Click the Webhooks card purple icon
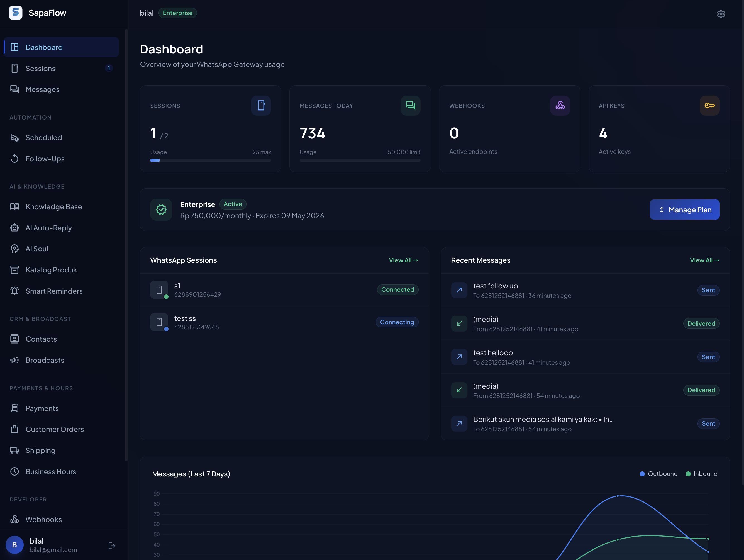The image size is (744, 560). click(x=560, y=106)
